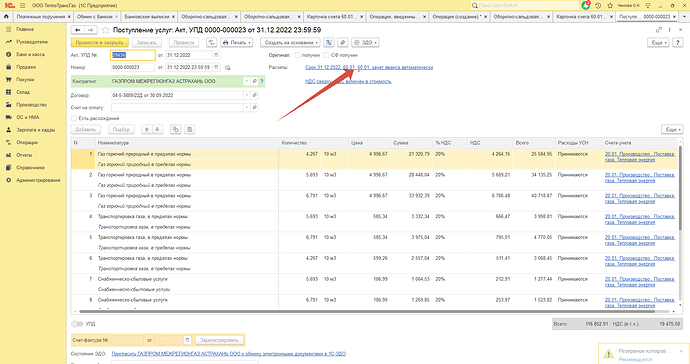The image size is (690, 364).
Task: Open the Договор field dropdown arrow
Action: click(246, 95)
